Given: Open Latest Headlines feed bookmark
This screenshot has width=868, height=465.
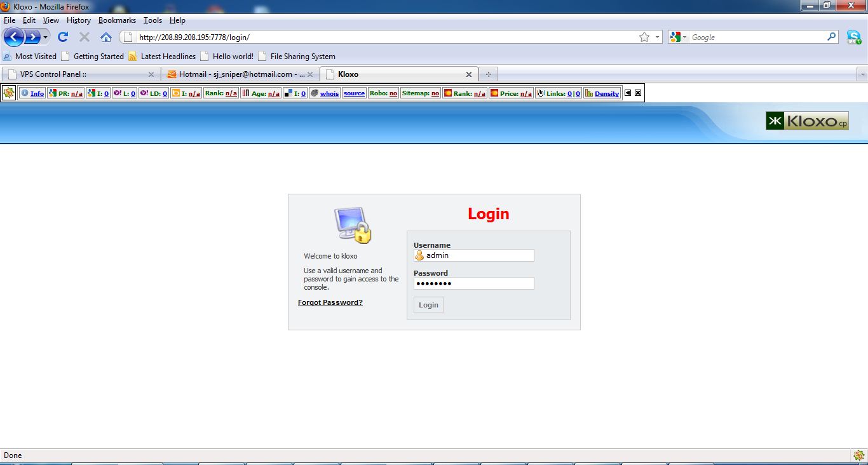Looking at the screenshot, I should pyautogui.click(x=162, y=57).
